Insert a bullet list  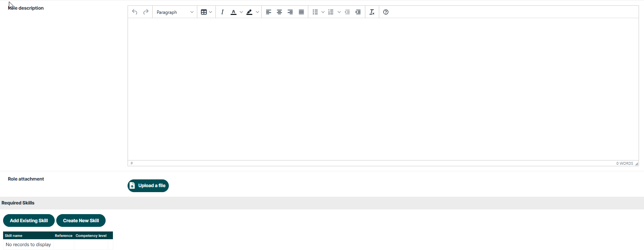point(315,12)
